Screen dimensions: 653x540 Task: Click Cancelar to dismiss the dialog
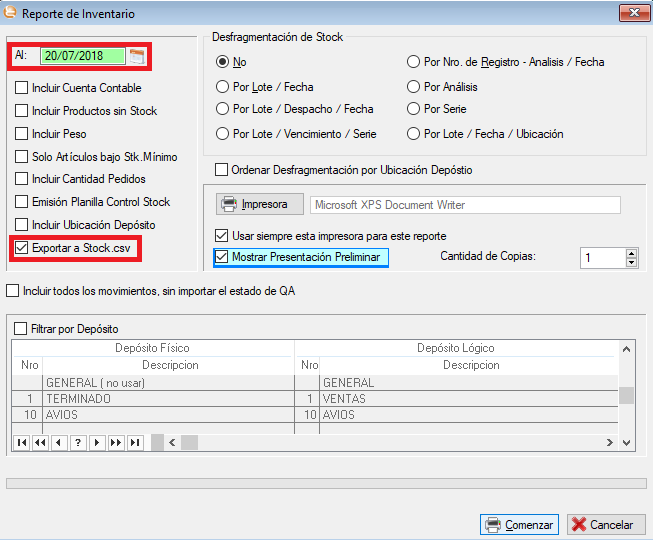pos(605,524)
